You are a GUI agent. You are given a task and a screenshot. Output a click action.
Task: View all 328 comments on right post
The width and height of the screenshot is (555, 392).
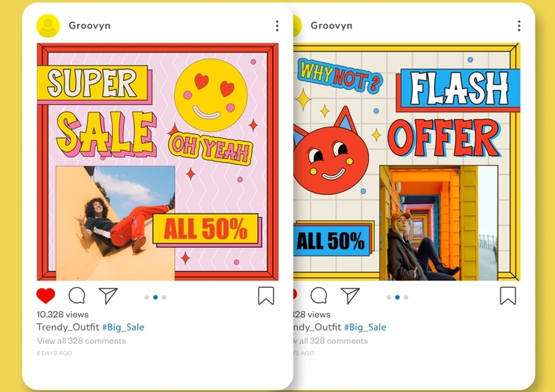pyautogui.click(x=331, y=341)
